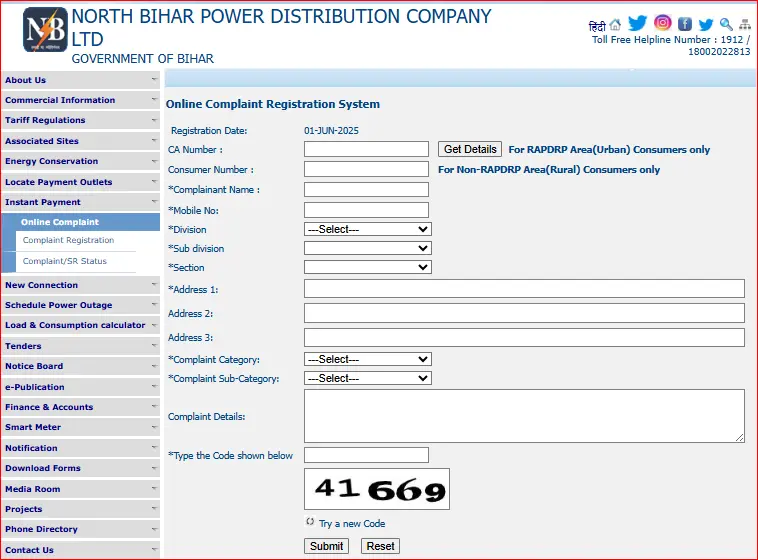Expand the Instant Payment menu
The height and width of the screenshot is (560, 758).
pos(80,202)
